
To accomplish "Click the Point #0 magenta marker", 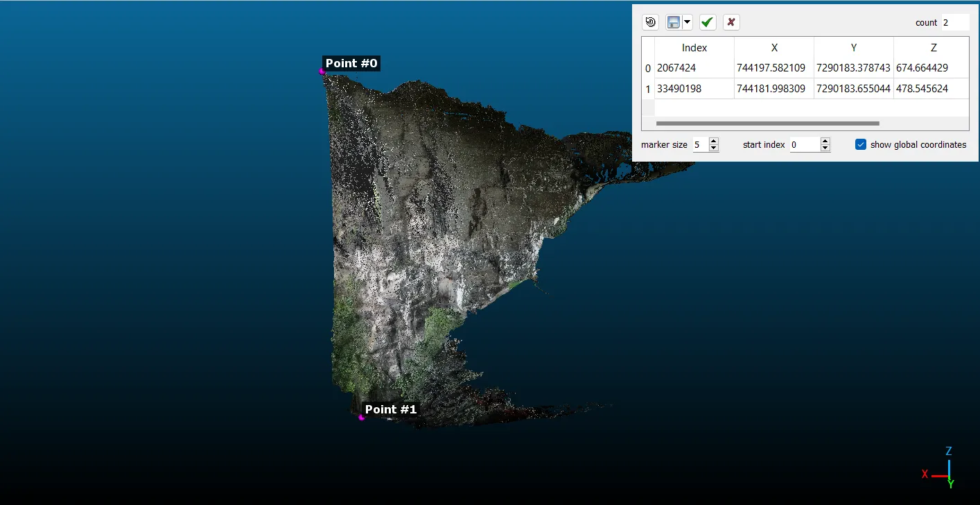I will coord(322,71).
